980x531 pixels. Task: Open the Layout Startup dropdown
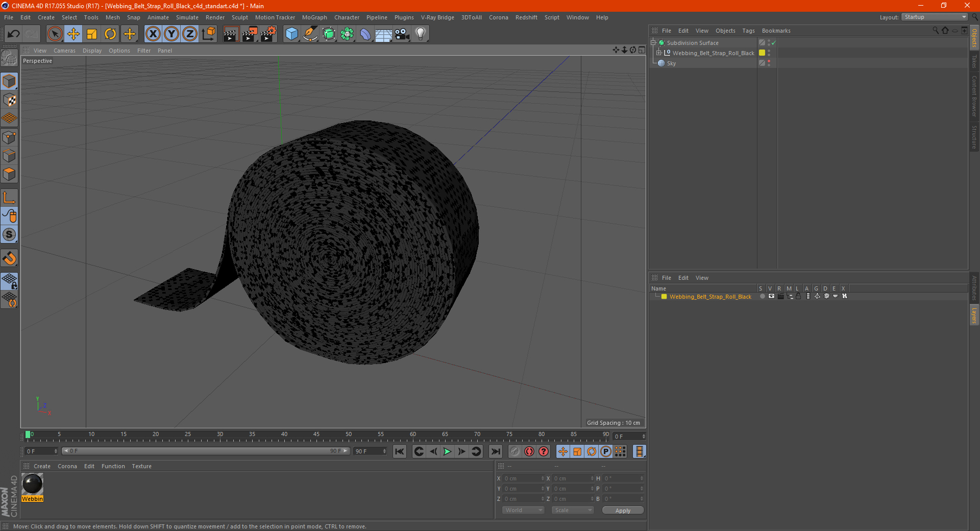[x=935, y=17]
